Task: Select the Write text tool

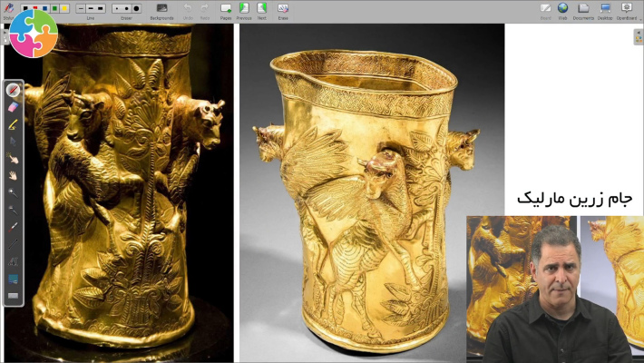Action: coord(13,261)
